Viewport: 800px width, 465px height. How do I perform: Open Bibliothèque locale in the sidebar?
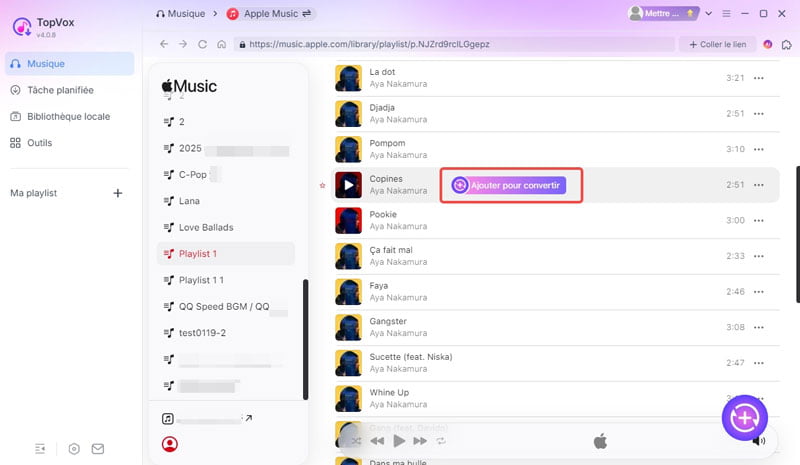[60, 116]
